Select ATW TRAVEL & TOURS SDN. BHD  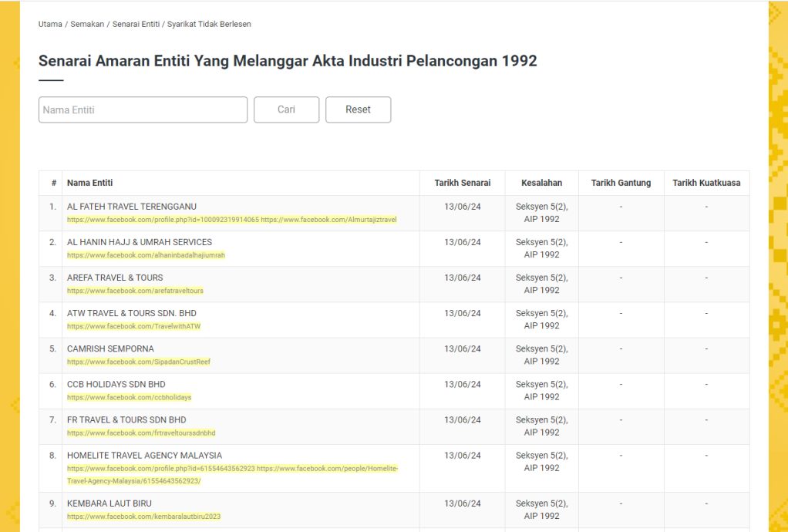tap(132, 314)
